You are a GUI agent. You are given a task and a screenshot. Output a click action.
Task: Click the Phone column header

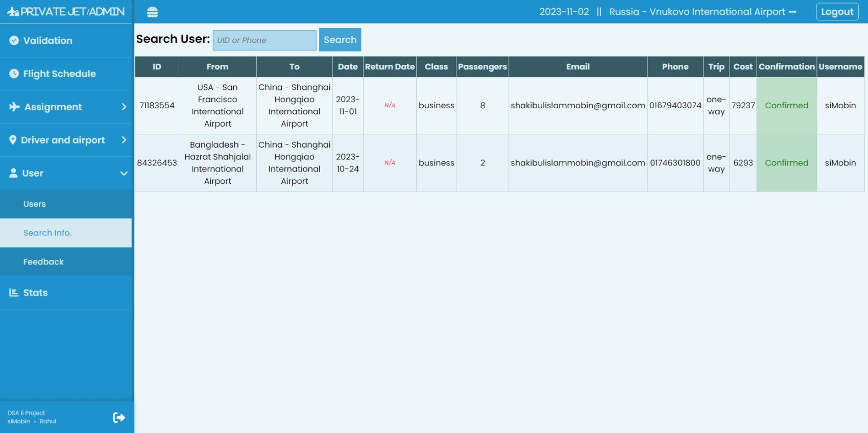pos(676,67)
